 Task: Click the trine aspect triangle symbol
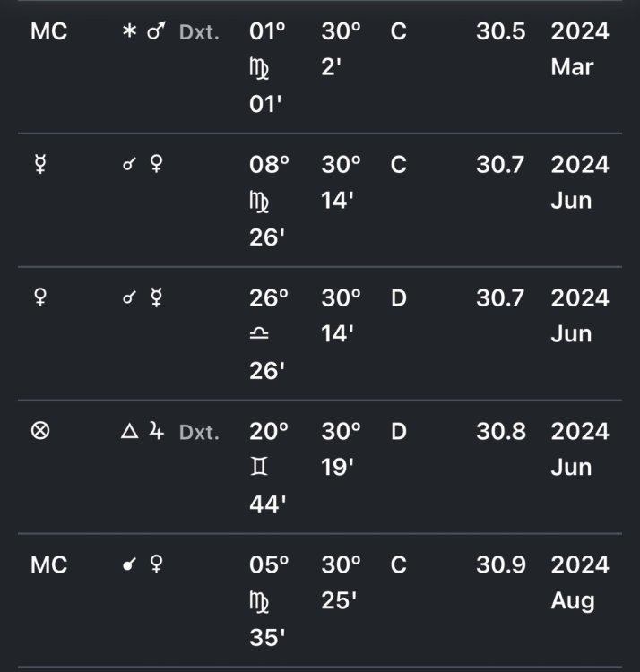(129, 433)
